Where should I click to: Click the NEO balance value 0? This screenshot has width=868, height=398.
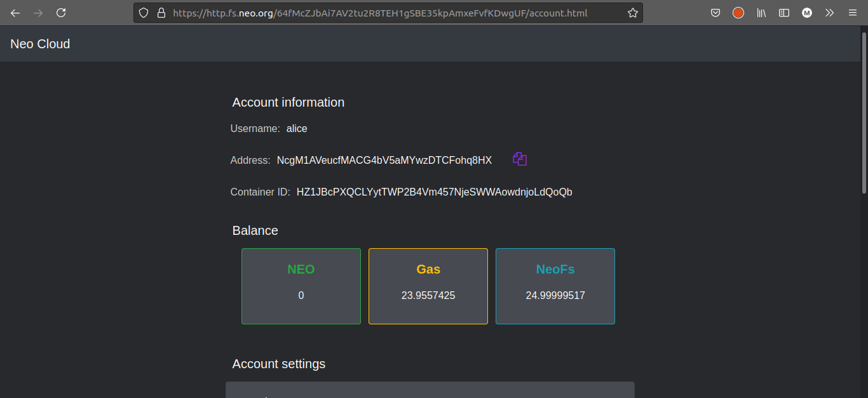pos(301,296)
